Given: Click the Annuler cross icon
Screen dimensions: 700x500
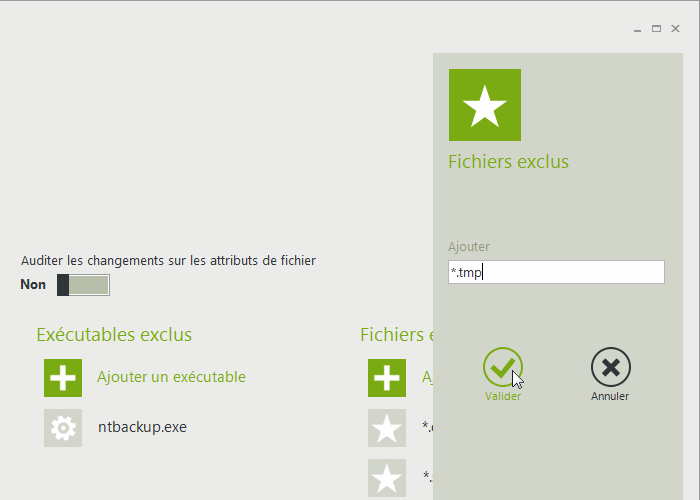Looking at the screenshot, I should (x=610, y=368).
